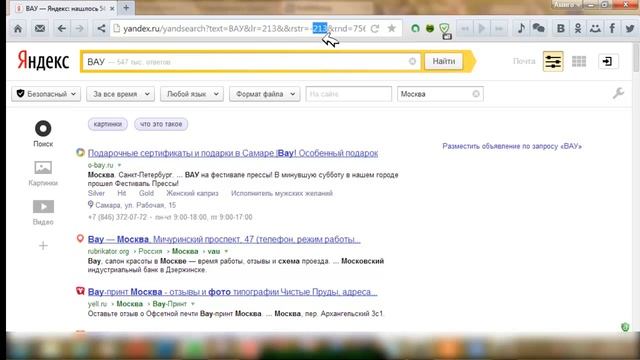Open 'Вау-принт Москва - отзывы и фото' result
Viewport: 640px width, 360px height.
tap(233, 292)
